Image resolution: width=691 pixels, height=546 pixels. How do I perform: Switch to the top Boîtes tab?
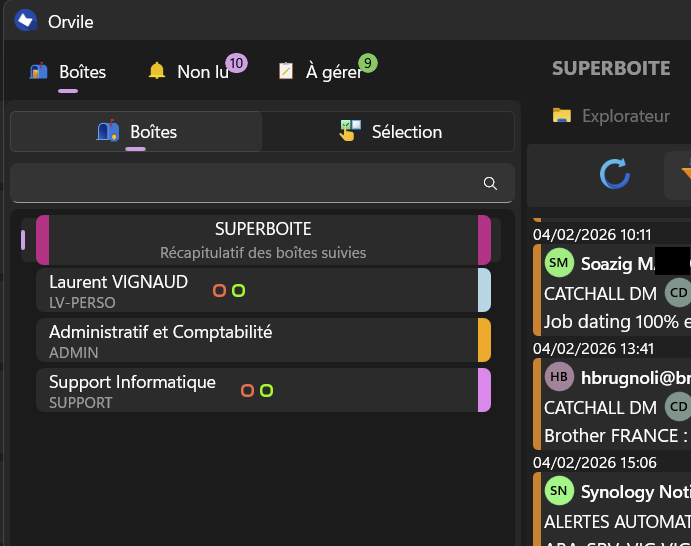(x=70, y=72)
